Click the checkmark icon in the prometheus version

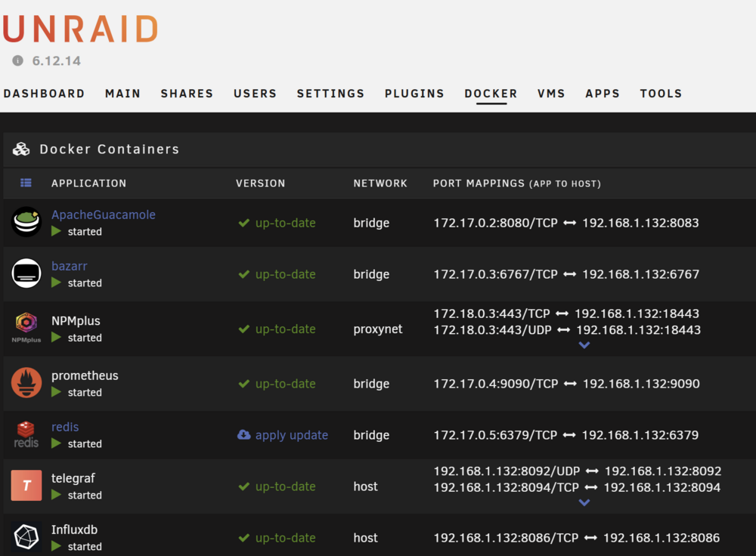(x=244, y=384)
